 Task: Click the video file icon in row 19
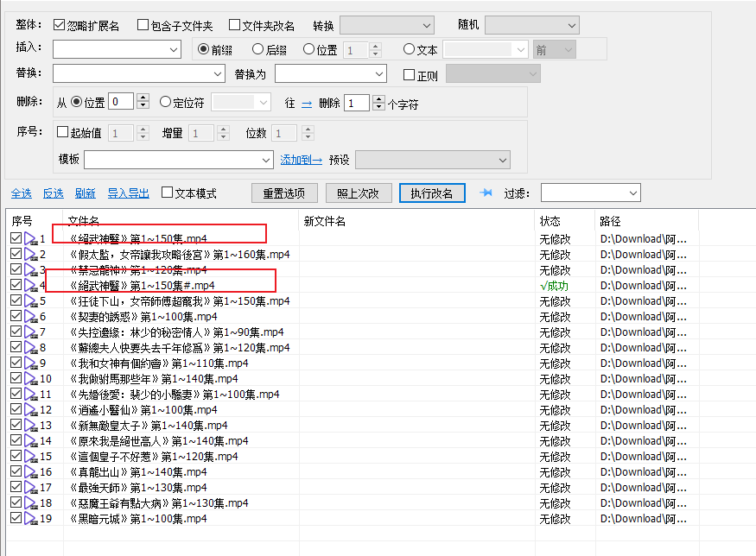[x=31, y=519]
